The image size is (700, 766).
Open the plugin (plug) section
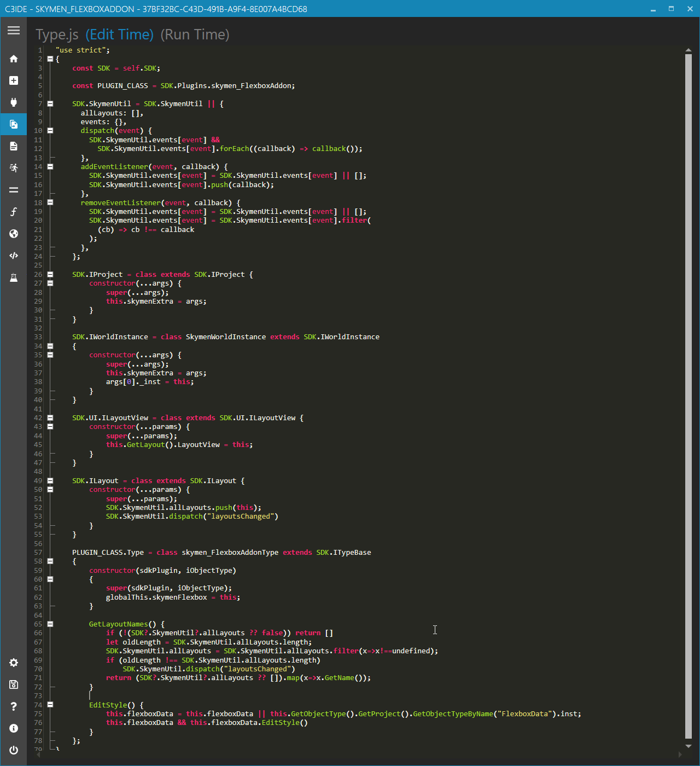point(14,102)
